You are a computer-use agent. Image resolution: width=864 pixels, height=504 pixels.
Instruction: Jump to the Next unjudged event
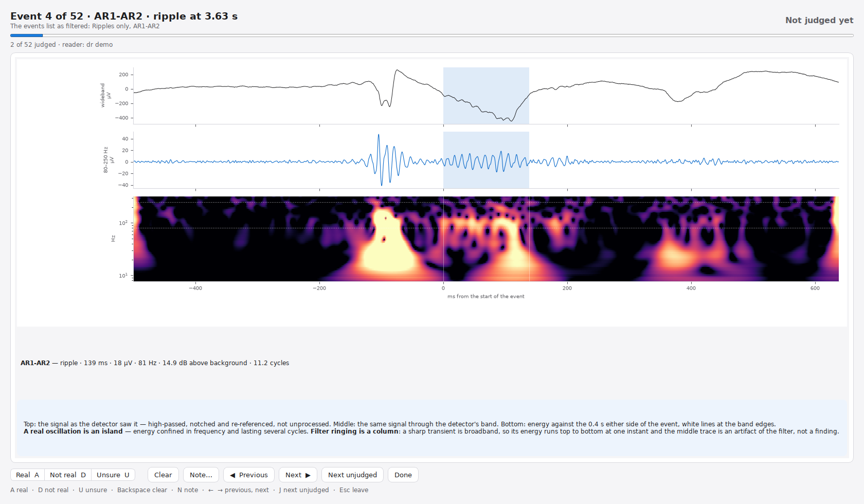click(x=352, y=475)
